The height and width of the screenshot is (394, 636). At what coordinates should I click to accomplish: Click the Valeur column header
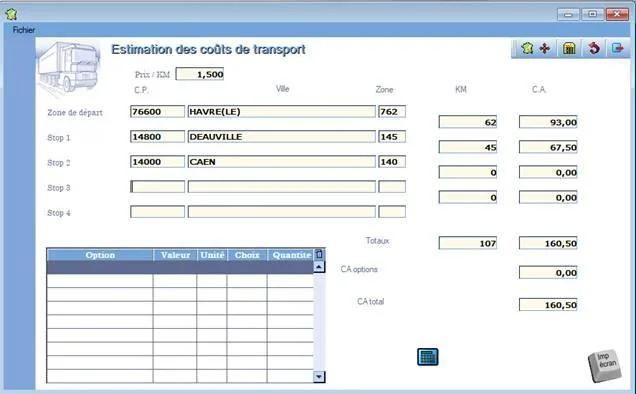(175, 255)
